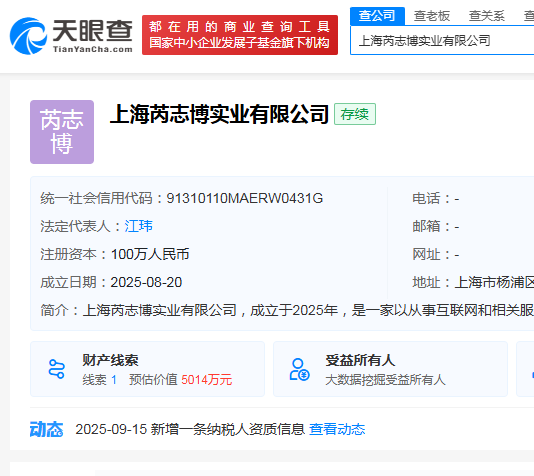Click the clue count number 1
The image size is (534, 476).
click(114, 380)
